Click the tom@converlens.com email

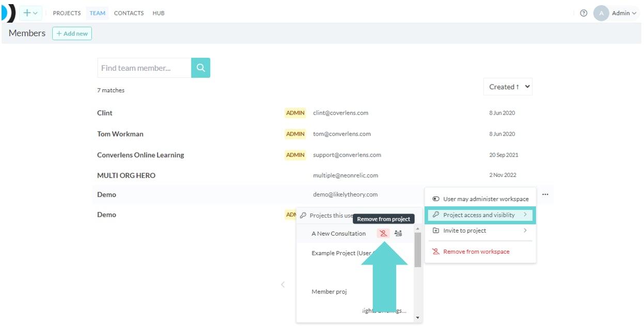tap(342, 134)
